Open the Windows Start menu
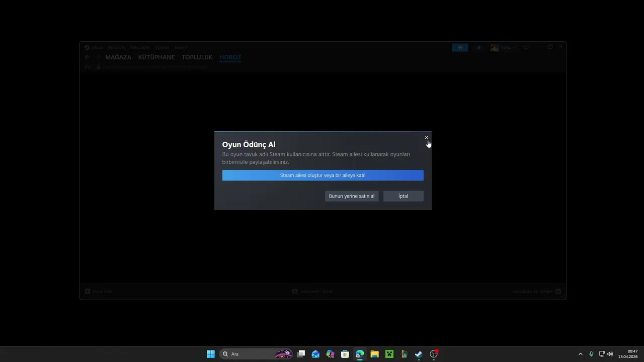644x362 pixels. (211, 354)
